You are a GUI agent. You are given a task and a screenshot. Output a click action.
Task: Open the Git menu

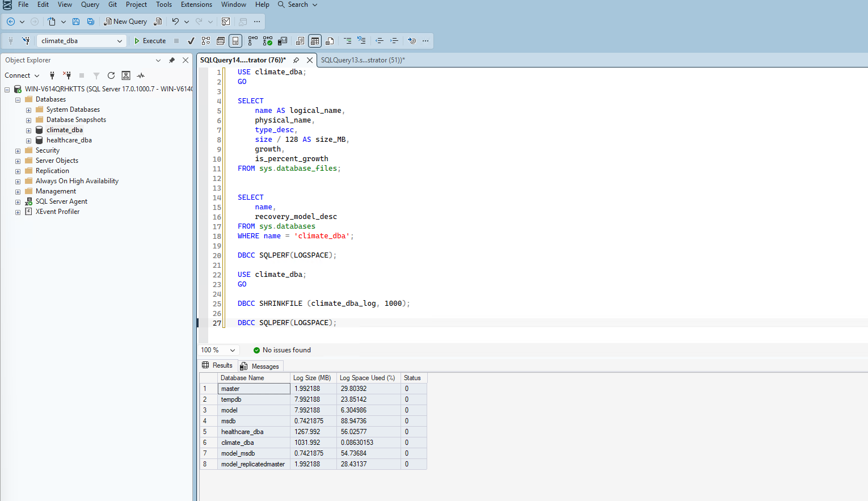pos(112,5)
